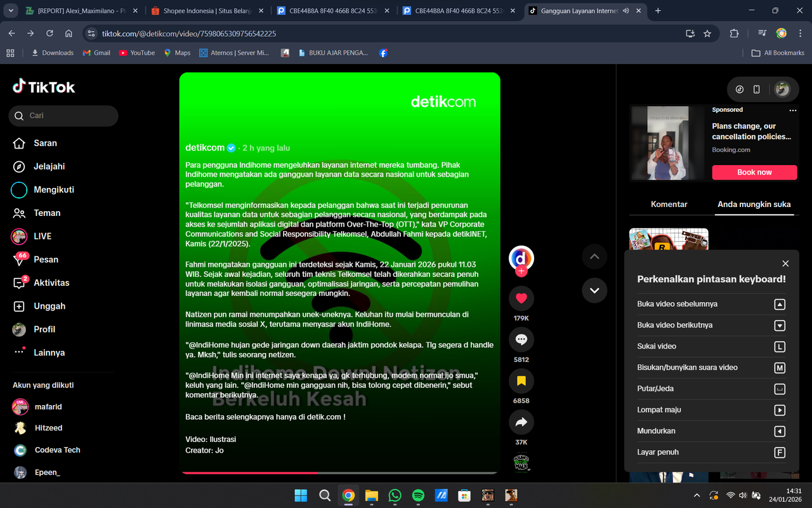812x508 pixels.
Task: Close the keyboard shortcuts popup
Action: point(785,264)
